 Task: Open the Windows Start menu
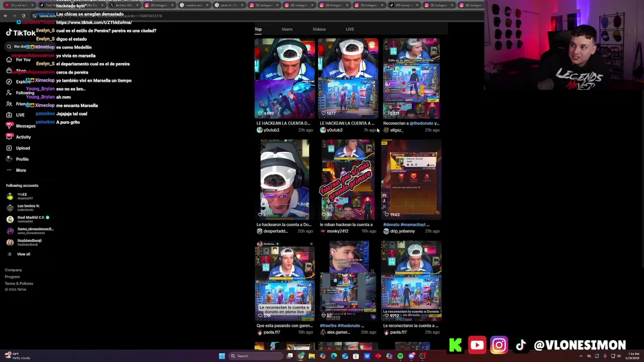(222, 356)
